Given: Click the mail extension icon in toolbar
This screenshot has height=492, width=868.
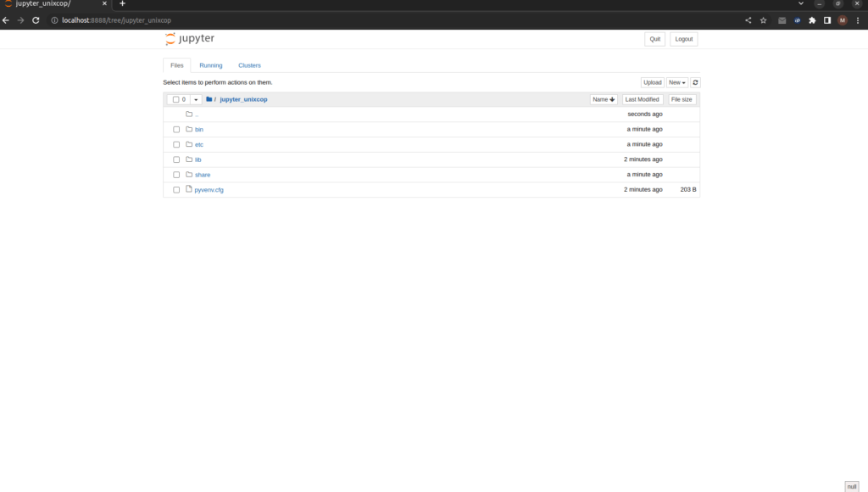Looking at the screenshot, I should [782, 20].
